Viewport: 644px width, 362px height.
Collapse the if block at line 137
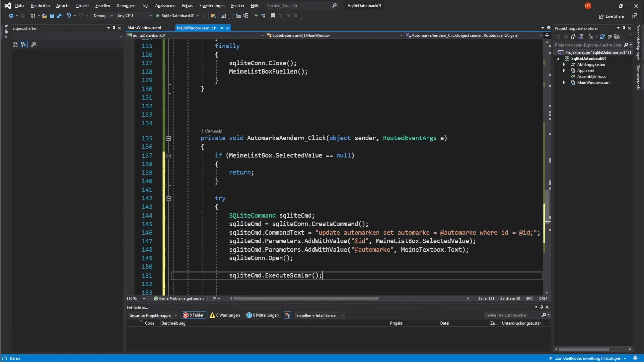click(169, 156)
